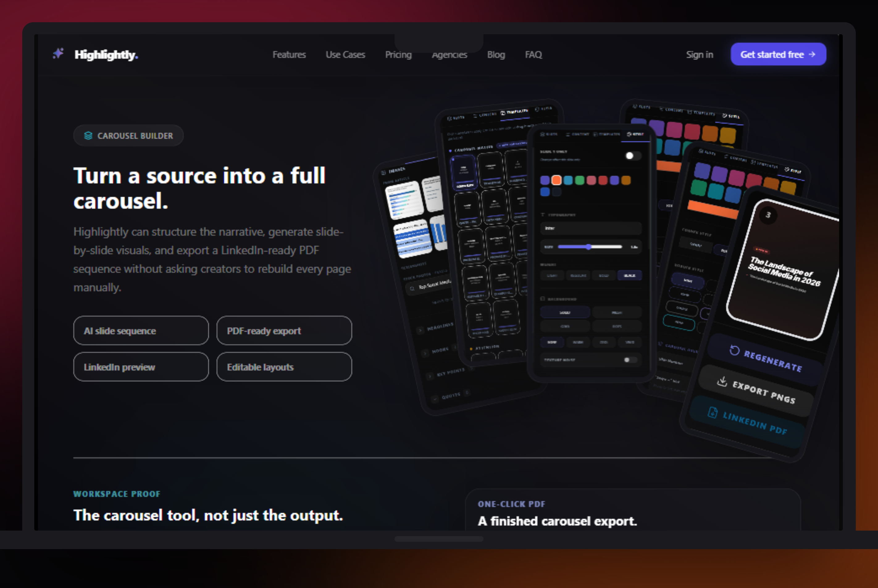878x588 pixels.
Task: Pick the red accent swatch in center phone
Action: tap(603, 180)
